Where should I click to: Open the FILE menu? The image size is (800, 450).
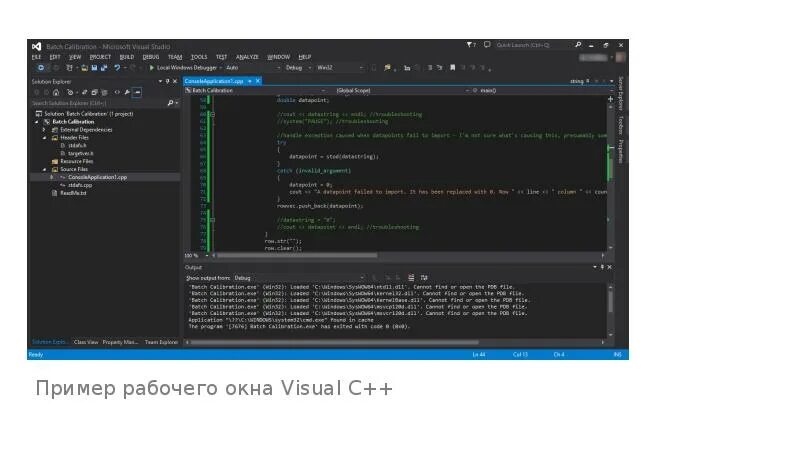(x=36, y=57)
